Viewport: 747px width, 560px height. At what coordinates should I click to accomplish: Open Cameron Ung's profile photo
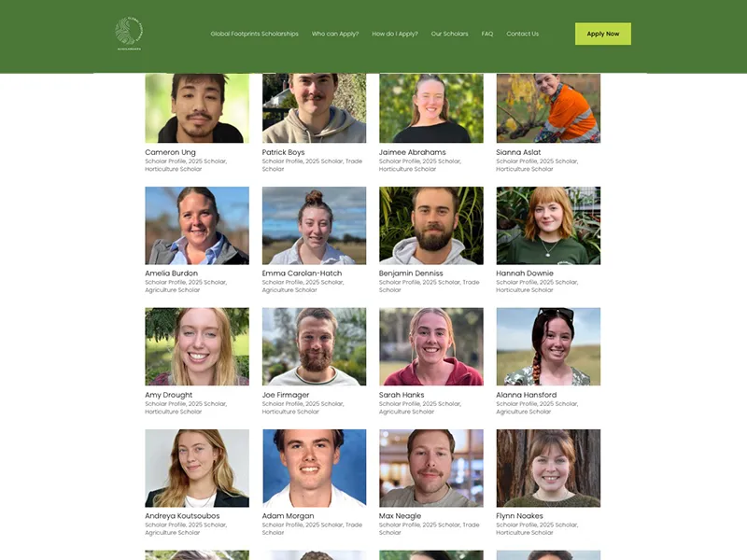[x=197, y=108]
